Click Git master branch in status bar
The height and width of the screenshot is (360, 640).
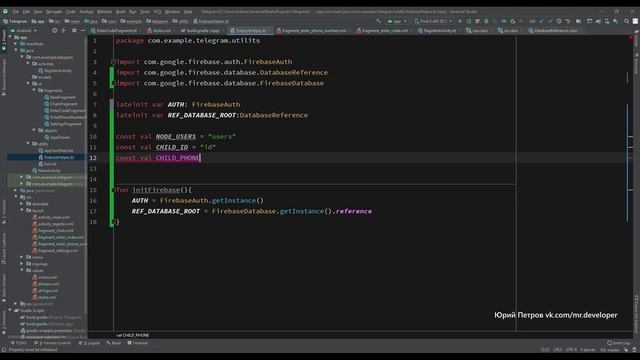coord(610,350)
